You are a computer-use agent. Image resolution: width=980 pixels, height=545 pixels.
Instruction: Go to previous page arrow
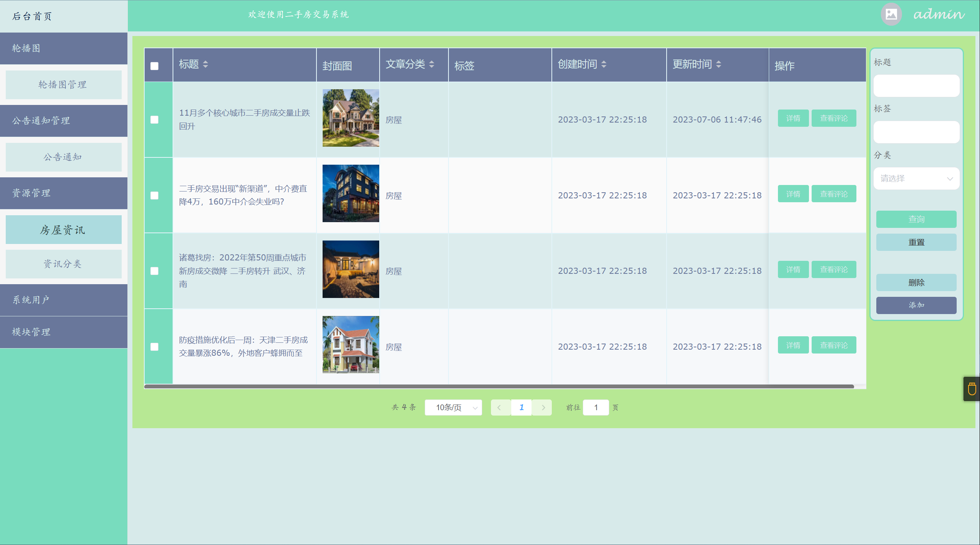pos(500,408)
